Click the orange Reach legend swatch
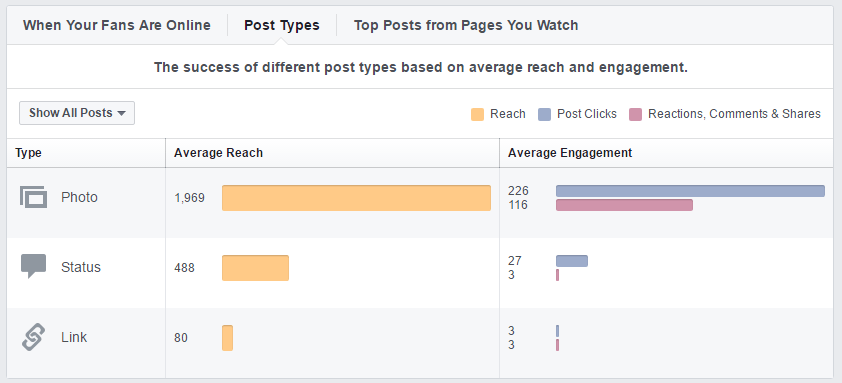842x383 pixels. pos(477,114)
